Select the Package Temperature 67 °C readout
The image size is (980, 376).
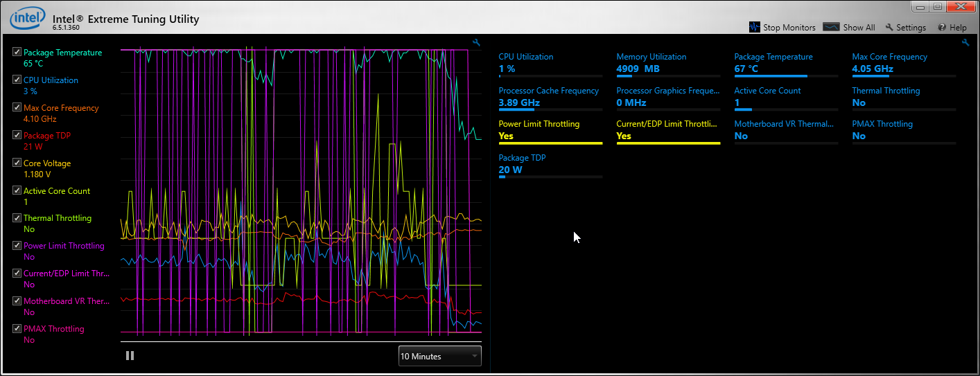click(746, 69)
